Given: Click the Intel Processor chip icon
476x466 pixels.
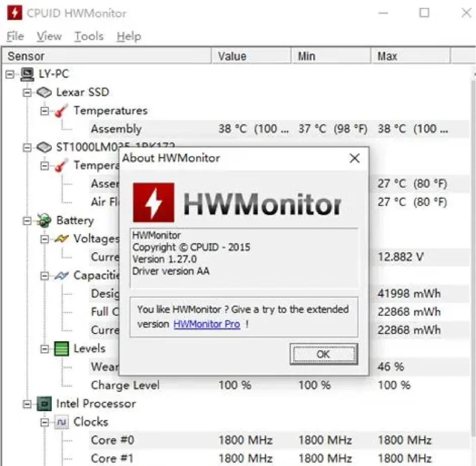Looking at the screenshot, I should [x=44, y=404].
